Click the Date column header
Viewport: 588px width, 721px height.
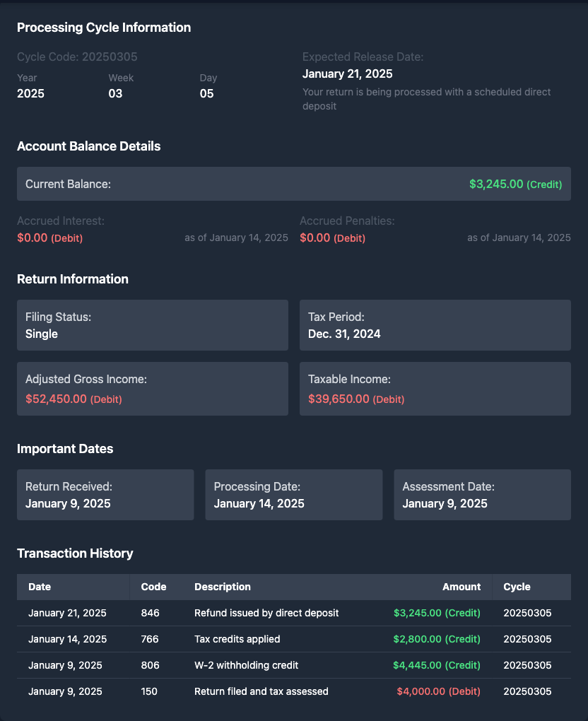coord(40,587)
